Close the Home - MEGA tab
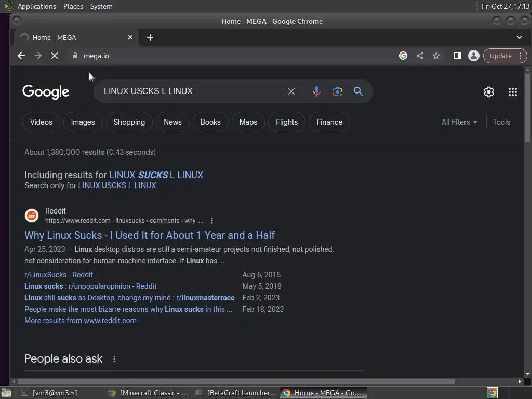Screen dimensions: 532x399 click(x=130, y=37)
